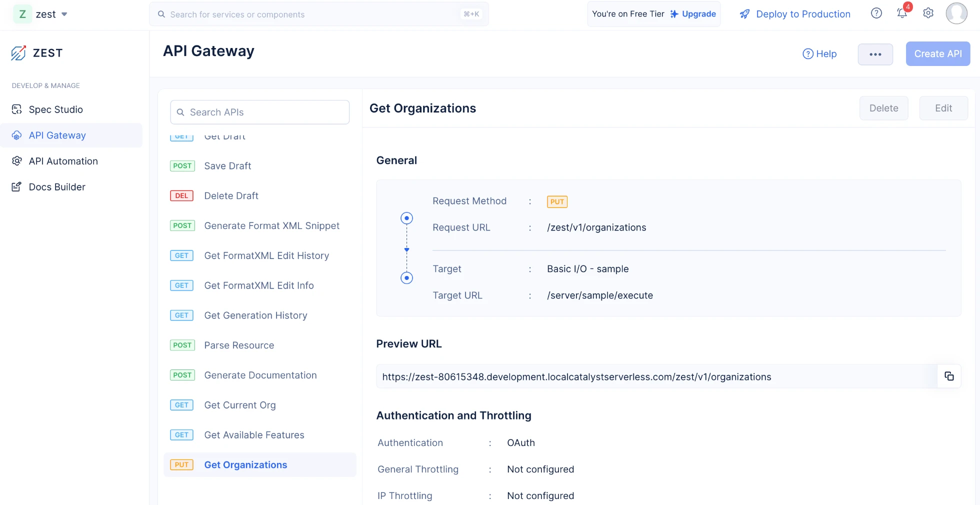Viewport: 980px width, 505px height.
Task: Click the GET badge next to Get Current Org
Action: click(182, 405)
